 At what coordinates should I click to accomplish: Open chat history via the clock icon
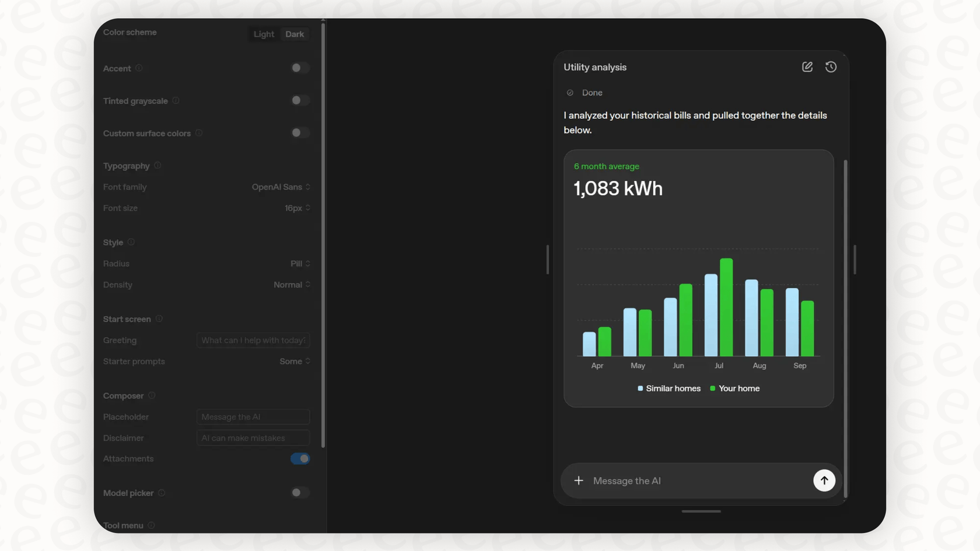coord(831,66)
